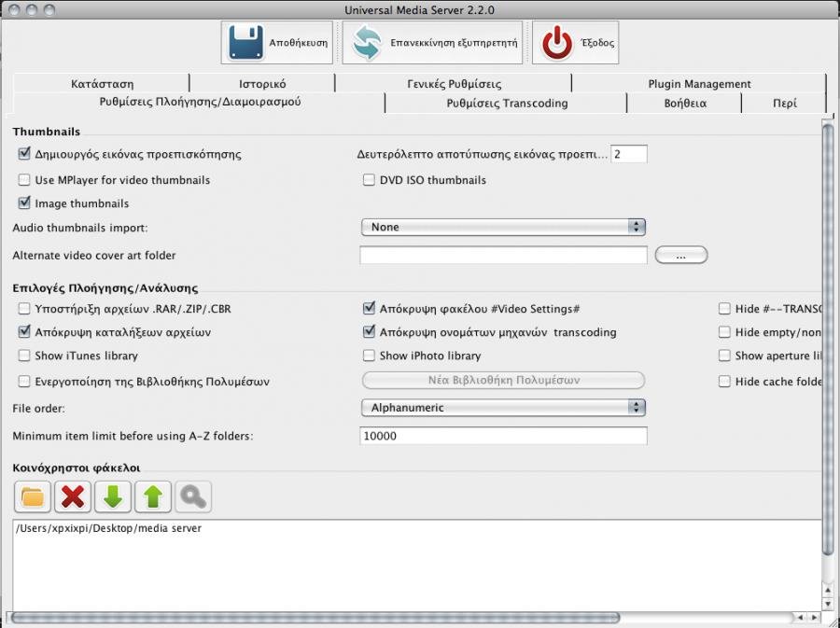
Task: Select /Users/xpxixpi/Desktop/media server folder entry
Action: pos(109,528)
